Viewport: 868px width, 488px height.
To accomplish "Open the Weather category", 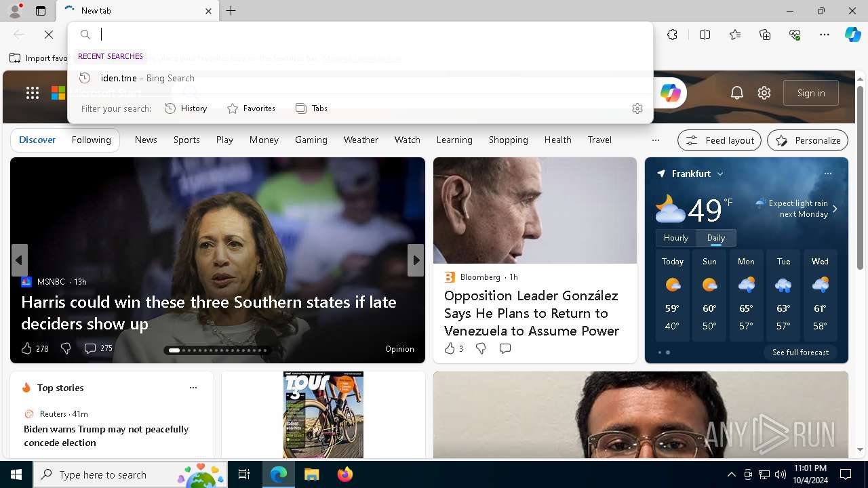I will coord(361,140).
